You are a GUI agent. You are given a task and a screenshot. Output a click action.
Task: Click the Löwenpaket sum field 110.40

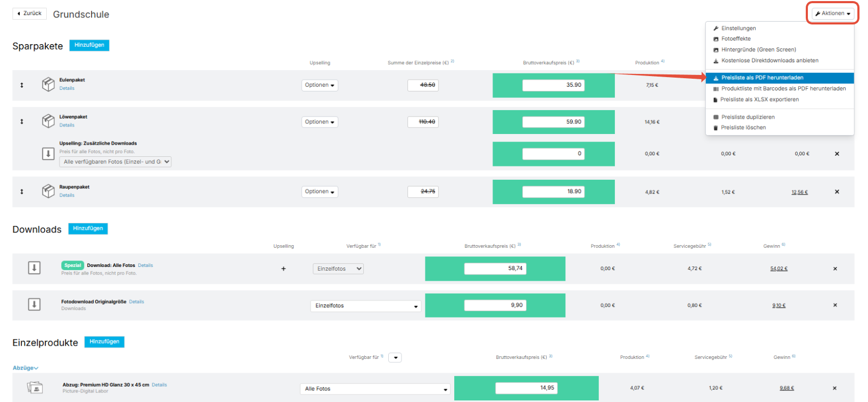click(423, 122)
